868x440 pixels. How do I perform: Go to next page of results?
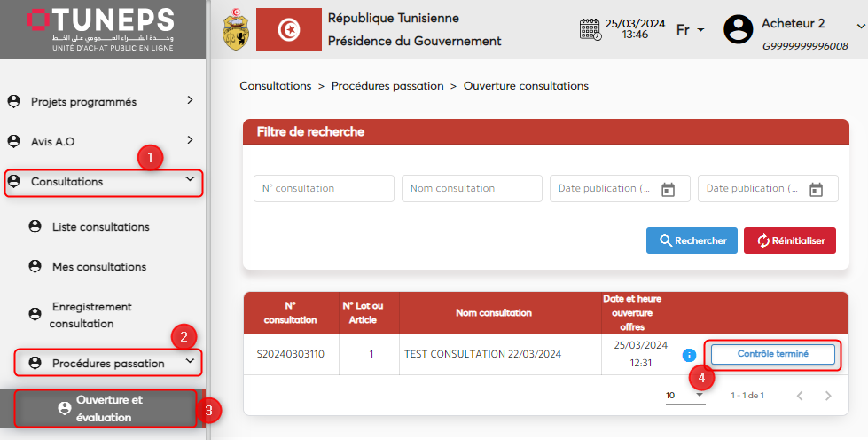tap(828, 396)
